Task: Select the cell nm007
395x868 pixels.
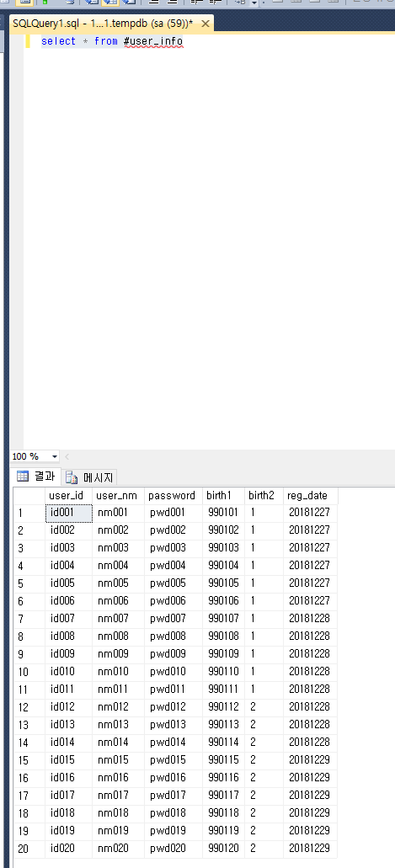Action: tap(119, 618)
